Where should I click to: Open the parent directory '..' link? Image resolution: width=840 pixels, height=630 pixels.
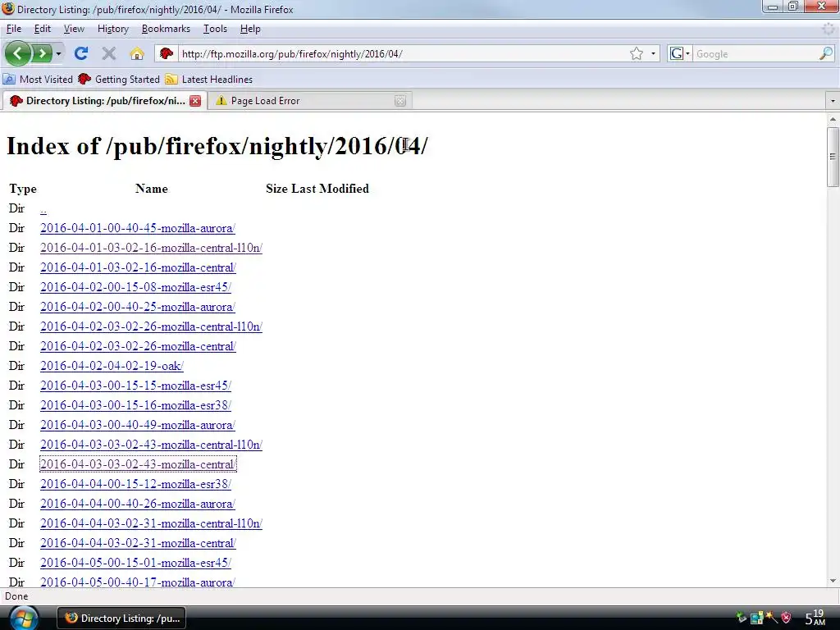(43, 209)
